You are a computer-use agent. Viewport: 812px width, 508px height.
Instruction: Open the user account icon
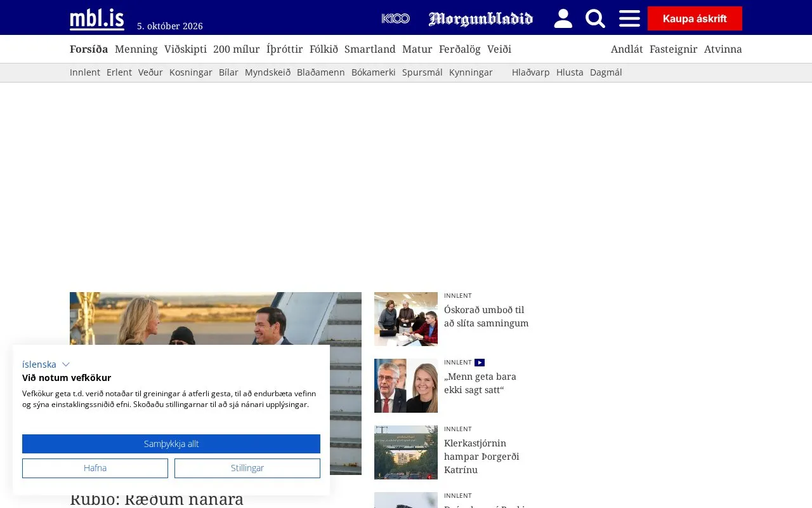point(563,18)
